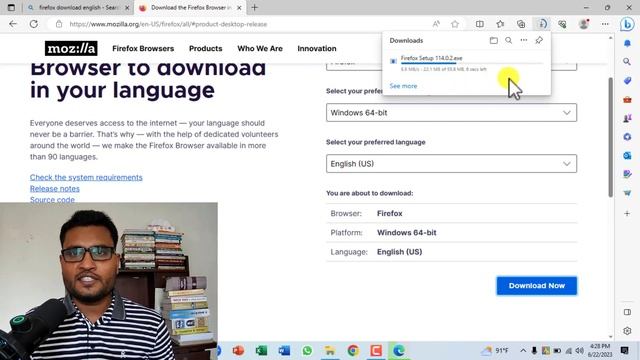This screenshot has height=360, width=640.
Task: Open Edge Settings and more menu
Action: [x=605, y=24]
